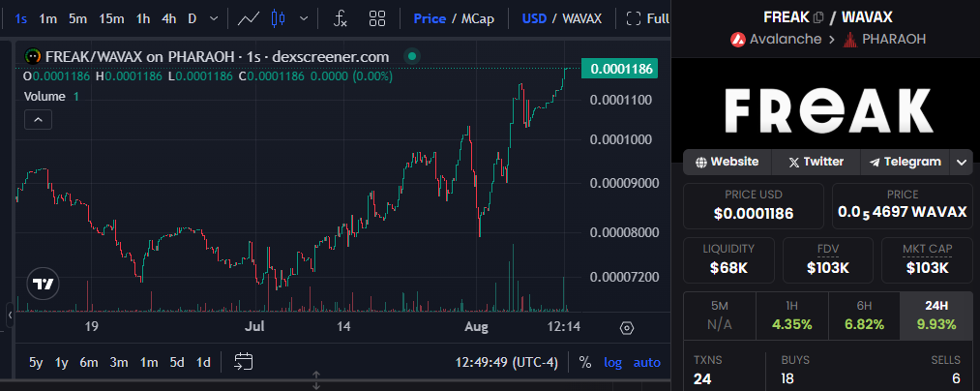This screenshot has height=391, width=980.
Task: Expand the timeframe dropdown after D
Action: [x=214, y=18]
